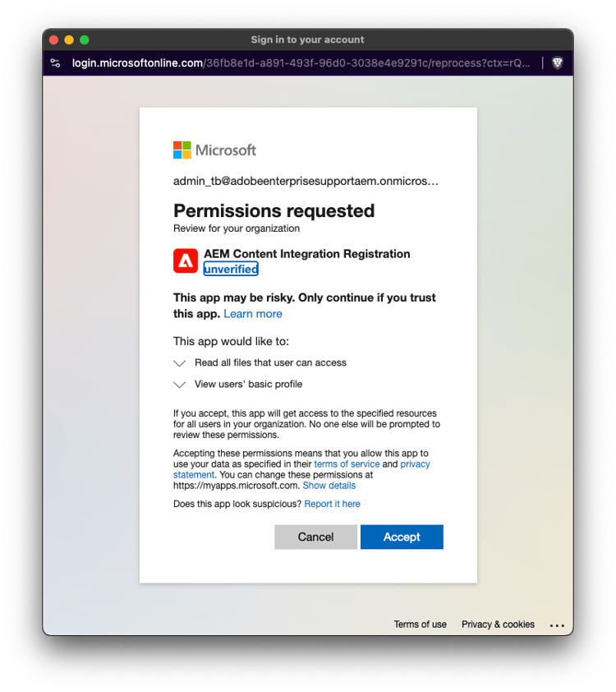Open Terms of use footer link
This screenshot has width=616, height=692.
click(421, 624)
